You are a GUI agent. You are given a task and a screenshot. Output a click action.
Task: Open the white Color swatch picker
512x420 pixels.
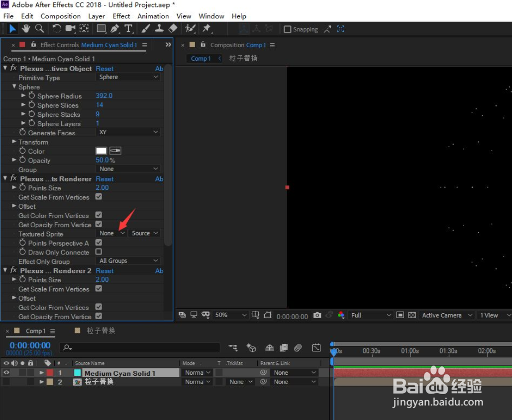click(101, 151)
